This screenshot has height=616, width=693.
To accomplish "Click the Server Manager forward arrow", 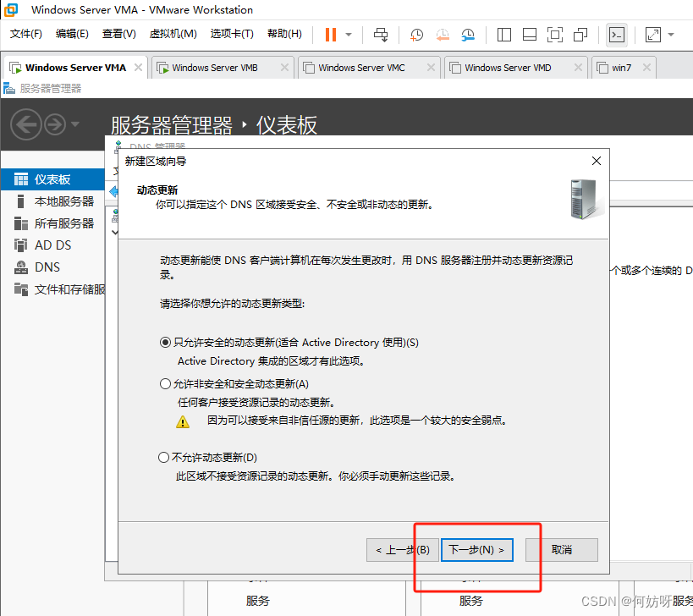I will click(55, 124).
